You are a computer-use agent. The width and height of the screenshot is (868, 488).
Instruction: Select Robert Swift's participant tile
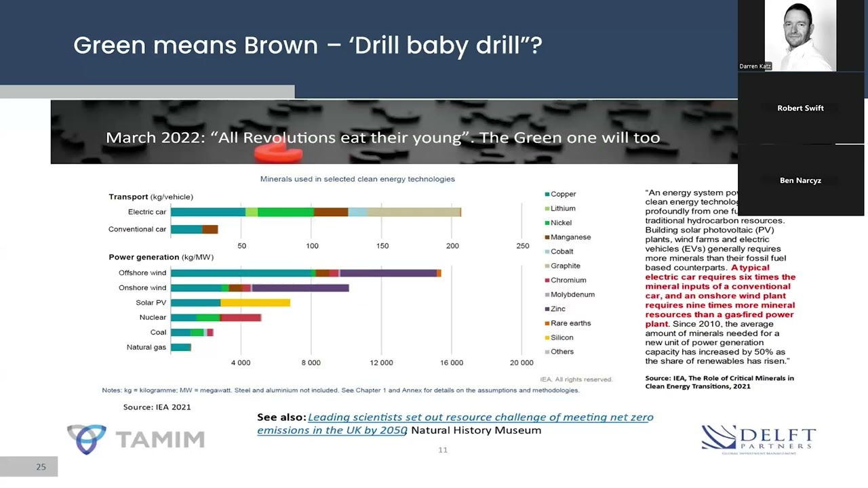[800, 108]
